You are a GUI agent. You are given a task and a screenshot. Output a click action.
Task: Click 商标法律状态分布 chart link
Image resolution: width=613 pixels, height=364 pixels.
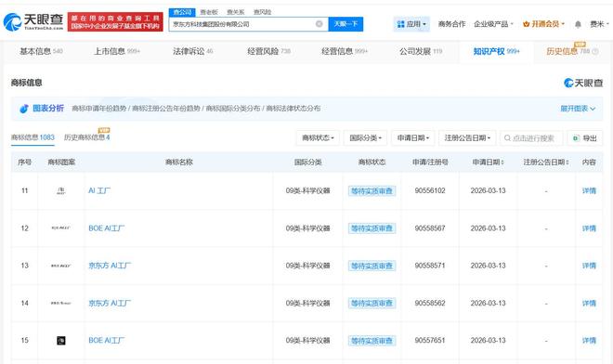point(293,109)
